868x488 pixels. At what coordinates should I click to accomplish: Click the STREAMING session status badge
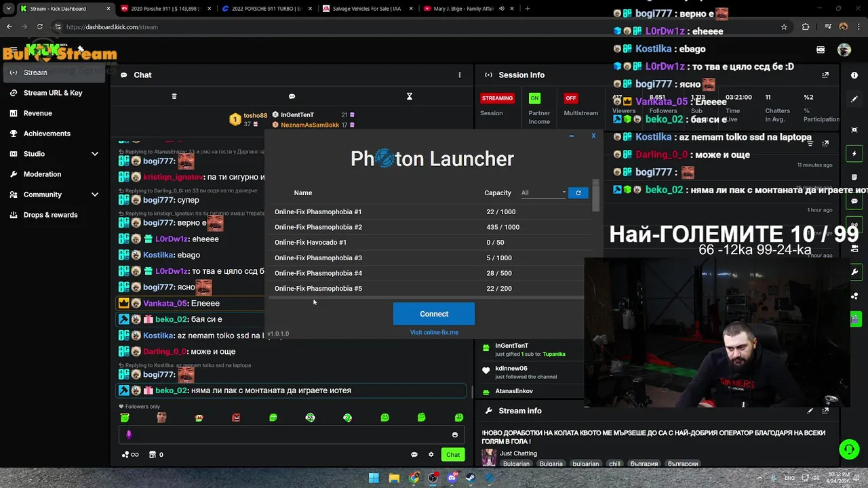pyautogui.click(x=497, y=98)
